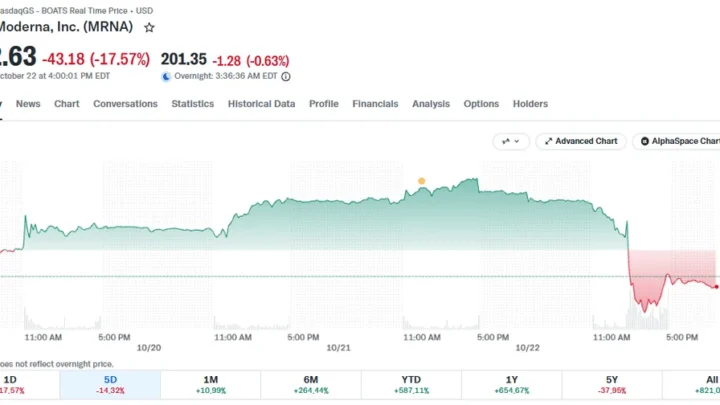Click the red end-of-chart price dot

point(716,287)
